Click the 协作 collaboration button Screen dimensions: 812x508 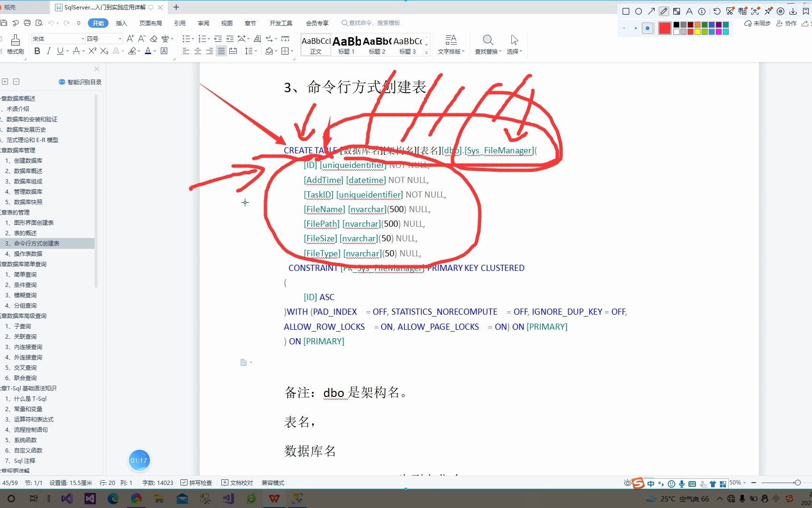pos(786,23)
